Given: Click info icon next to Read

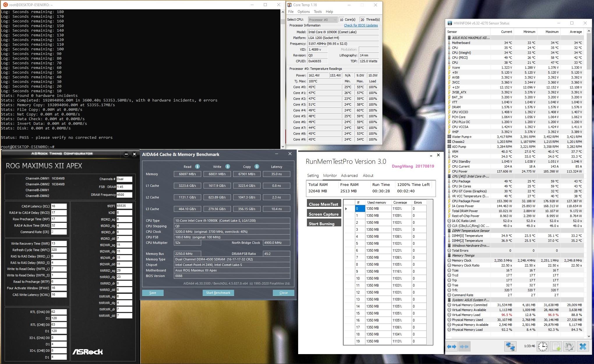Looking at the screenshot, I should (197, 166).
